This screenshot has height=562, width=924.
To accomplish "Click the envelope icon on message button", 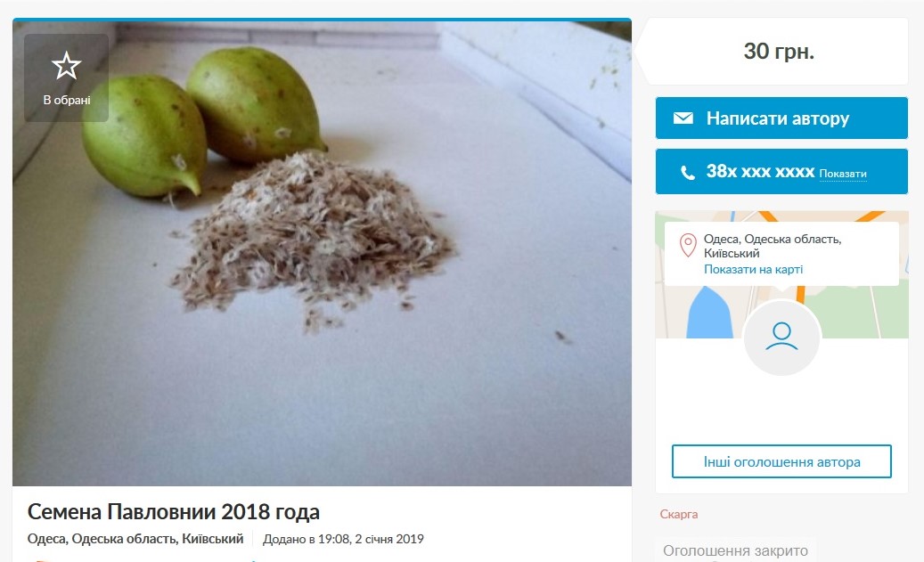I will (x=683, y=118).
